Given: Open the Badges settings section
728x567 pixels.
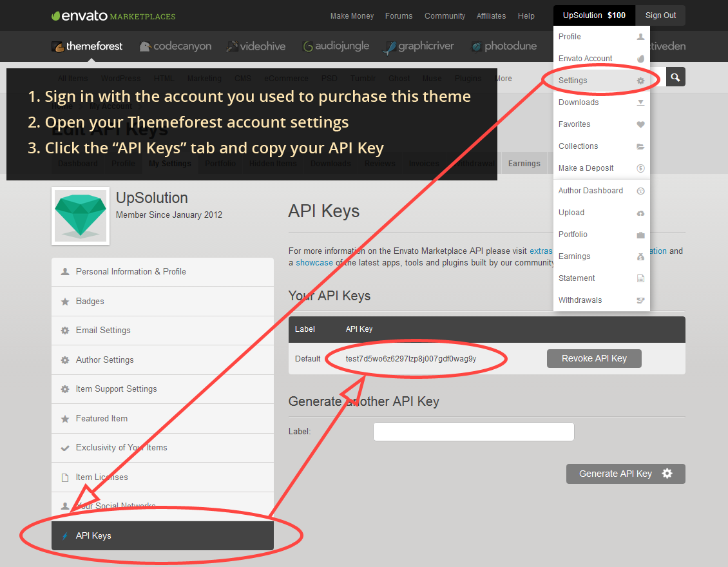Looking at the screenshot, I should 162,302.
